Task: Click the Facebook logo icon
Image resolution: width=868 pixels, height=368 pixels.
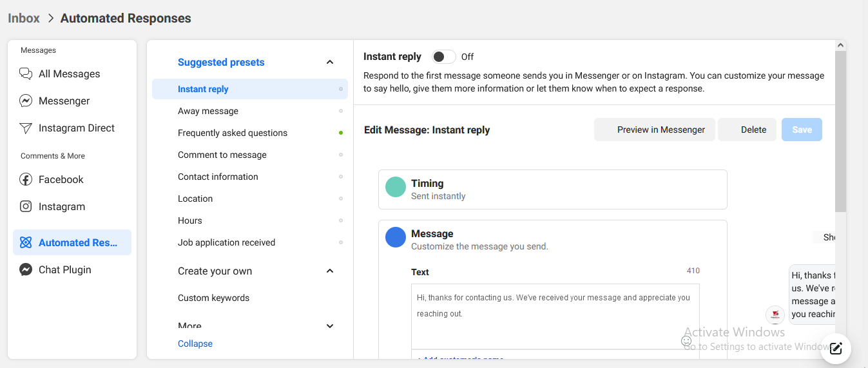Action: [26, 180]
